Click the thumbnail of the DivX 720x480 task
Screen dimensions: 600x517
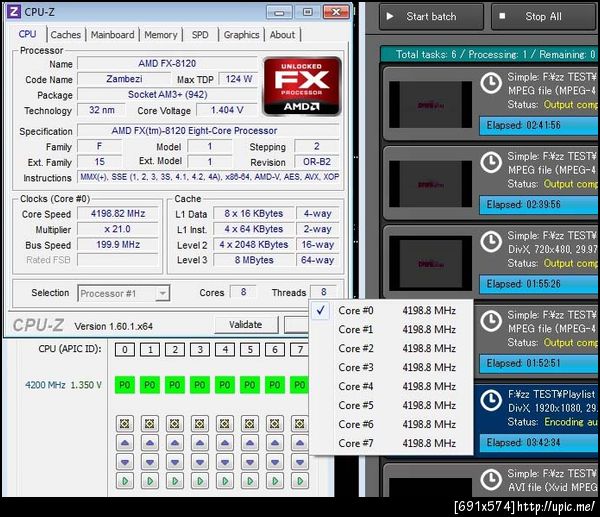coord(430,264)
